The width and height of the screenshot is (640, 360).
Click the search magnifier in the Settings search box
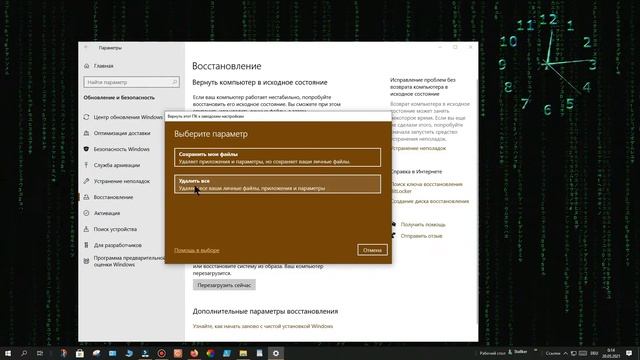click(175, 82)
